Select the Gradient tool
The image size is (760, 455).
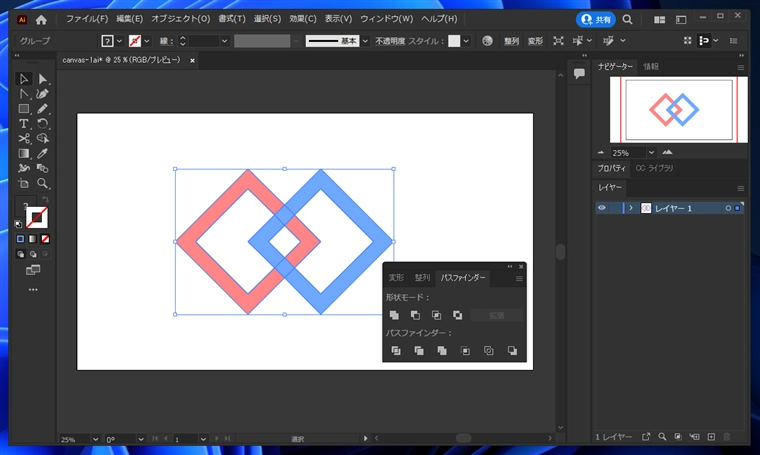click(23, 154)
